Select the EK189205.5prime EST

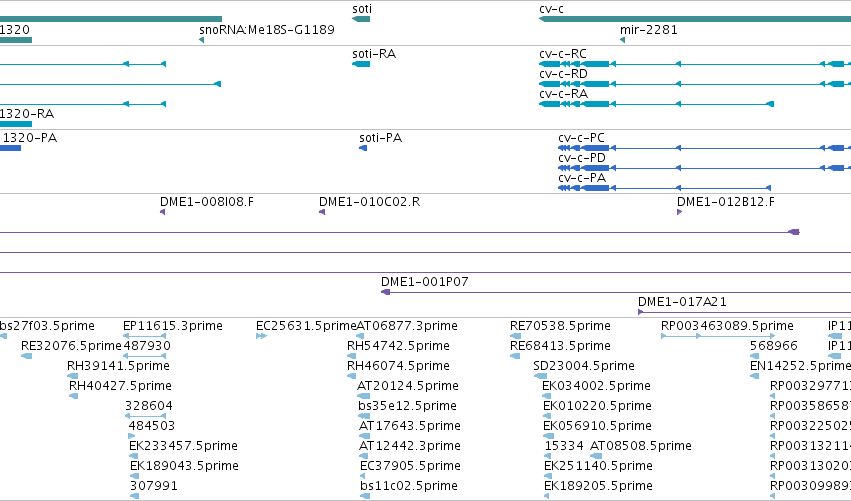[x=598, y=486]
